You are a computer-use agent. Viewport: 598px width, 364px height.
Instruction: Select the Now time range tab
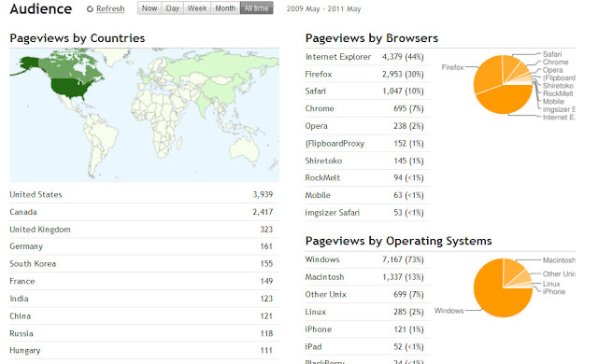[x=149, y=8]
